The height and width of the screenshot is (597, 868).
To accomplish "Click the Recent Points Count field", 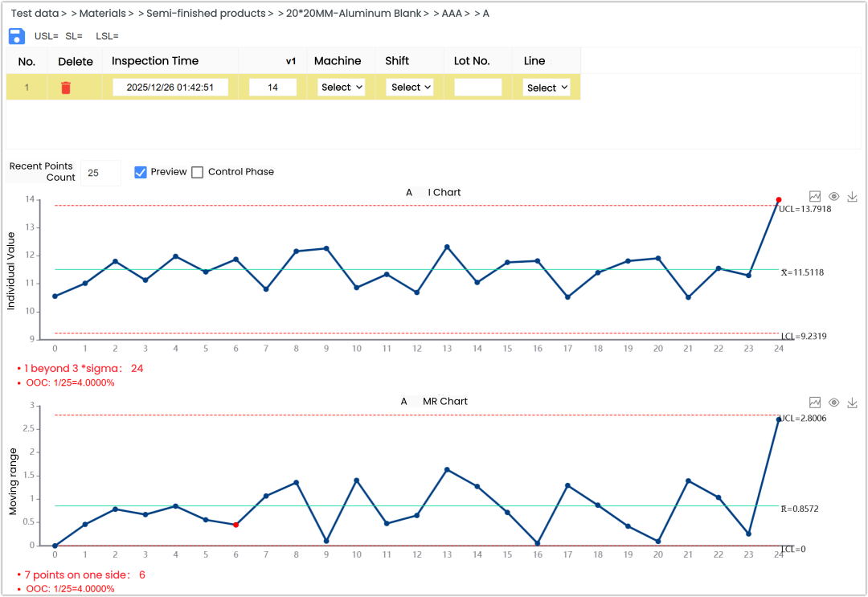I will (x=100, y=172).
